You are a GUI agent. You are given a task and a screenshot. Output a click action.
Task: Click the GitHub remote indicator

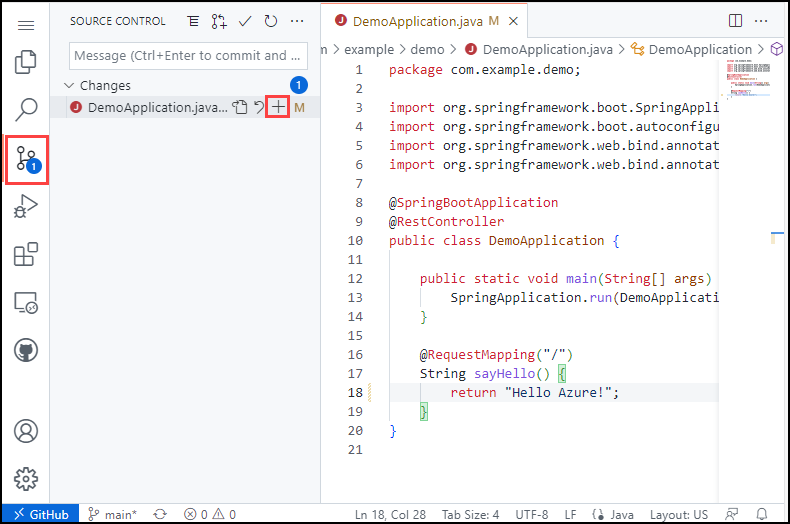(40, 514)
